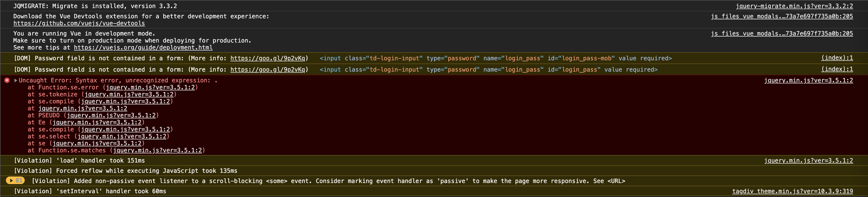The height and width of the screenshot is (197, 868).
Task: Open the jquery-migrate.min.js?ver=3.3.2:2 source link
Action: point(794,6)
